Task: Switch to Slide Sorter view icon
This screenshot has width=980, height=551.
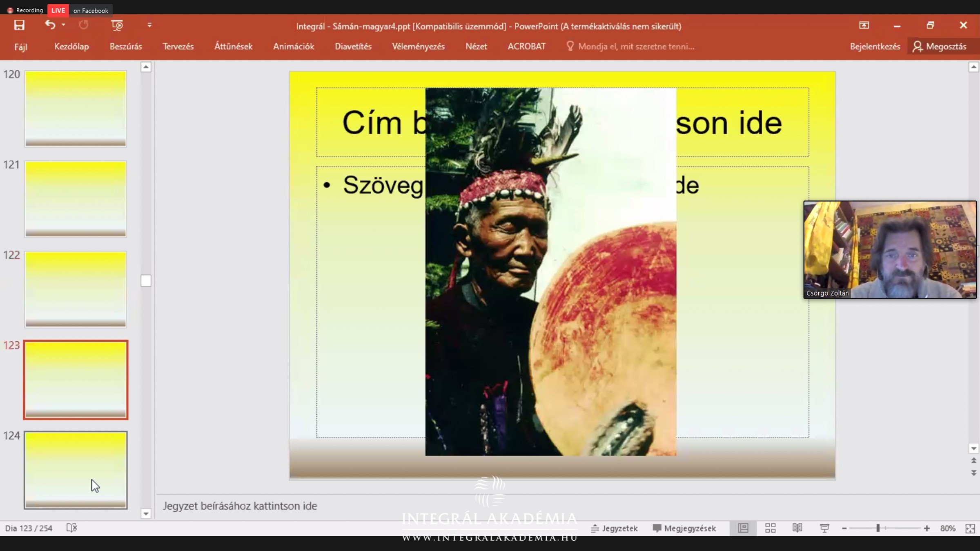Action: tap(770, 528)
